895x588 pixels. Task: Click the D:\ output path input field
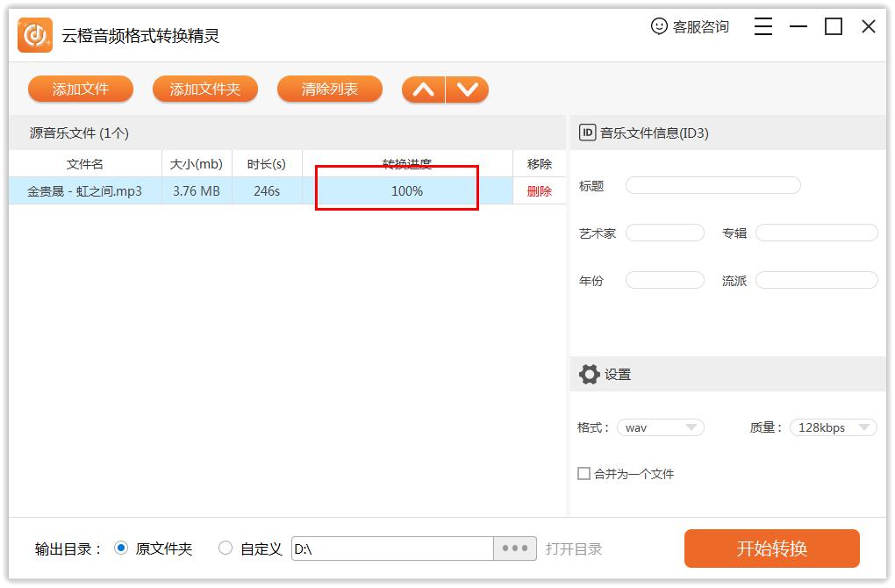tap(392, 548)
